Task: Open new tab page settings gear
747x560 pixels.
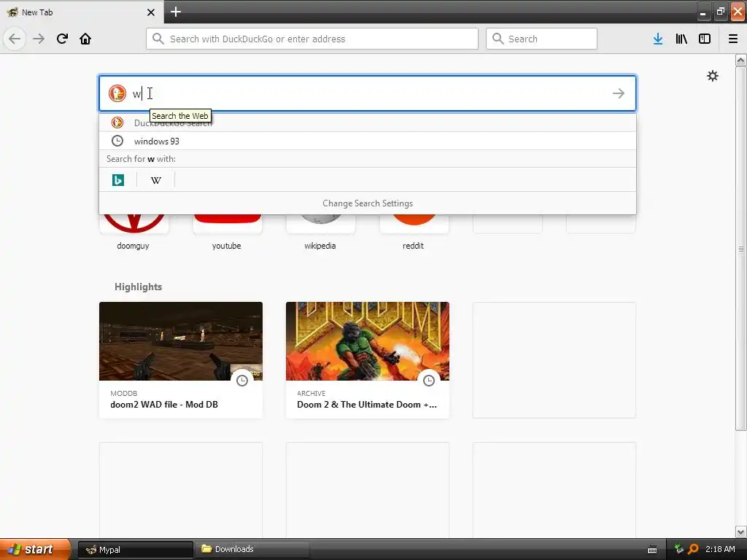Action: pyautogui.click(x=713, y=76)
